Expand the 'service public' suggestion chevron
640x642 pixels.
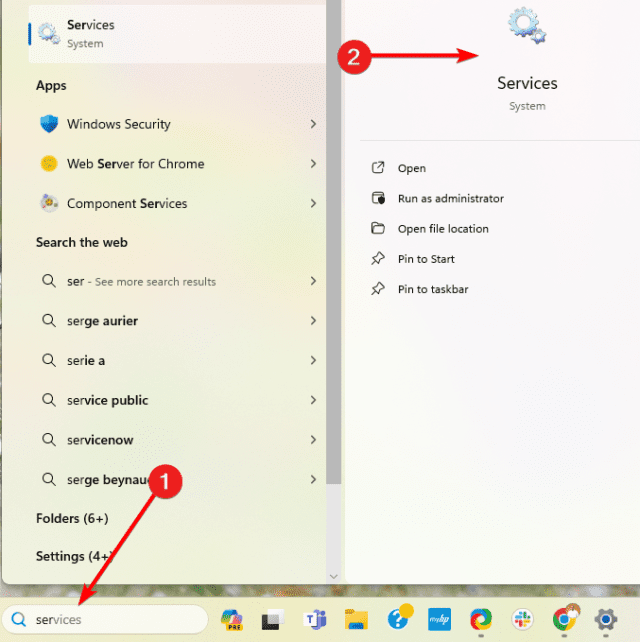(x=313, y=400)
